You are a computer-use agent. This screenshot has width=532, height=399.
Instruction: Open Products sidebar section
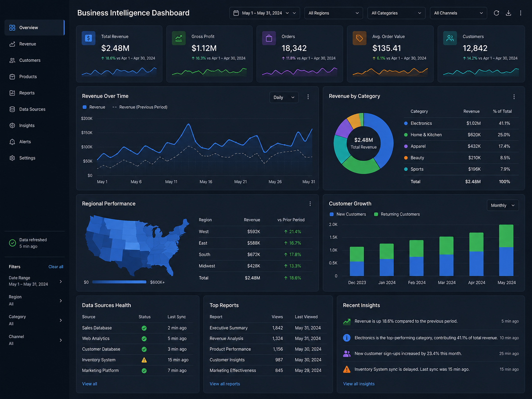pyautogui.click(x=35, y=77)
